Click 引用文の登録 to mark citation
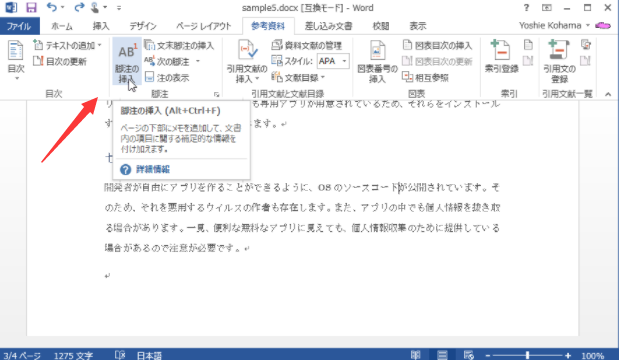 (x=559, y=61)
